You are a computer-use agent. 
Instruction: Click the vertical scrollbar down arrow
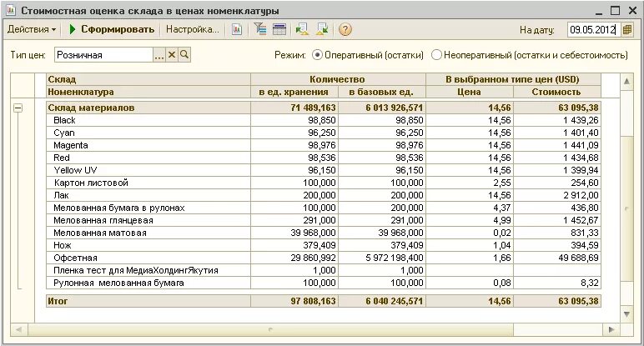(x=626, y=314)
